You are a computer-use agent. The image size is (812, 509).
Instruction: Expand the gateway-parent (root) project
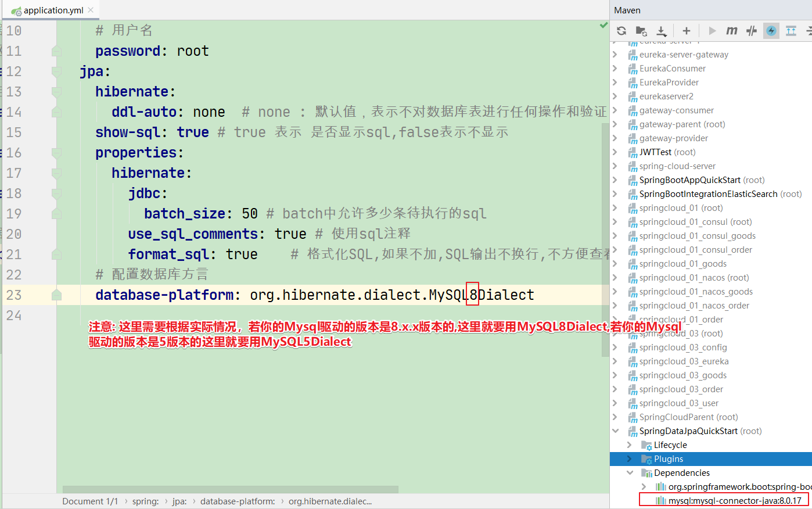click(x=615, y=124)
